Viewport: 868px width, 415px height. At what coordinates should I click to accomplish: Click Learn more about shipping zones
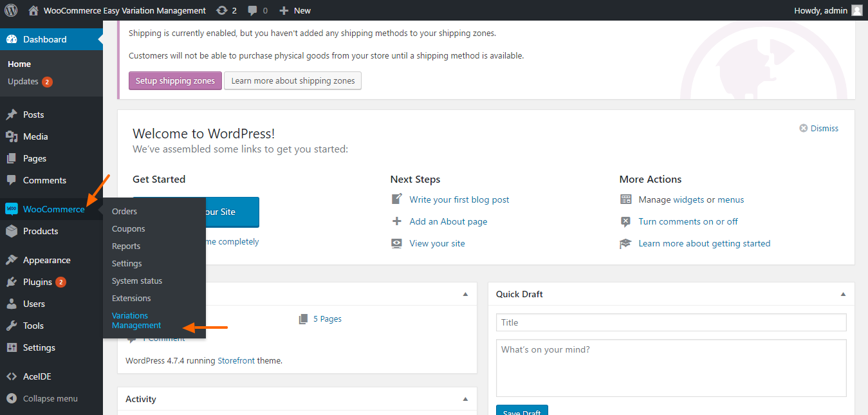coord(293,81)
